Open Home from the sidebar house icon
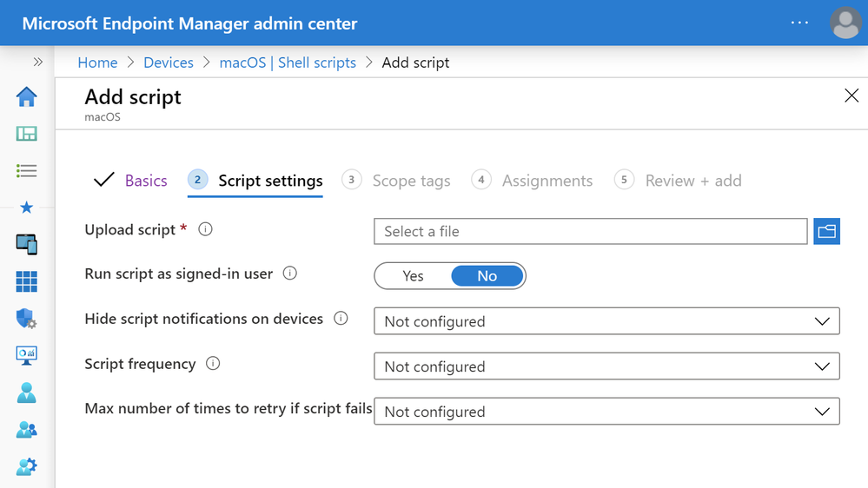The width and height of the screenshot is (868, 488). coord(27,97)
